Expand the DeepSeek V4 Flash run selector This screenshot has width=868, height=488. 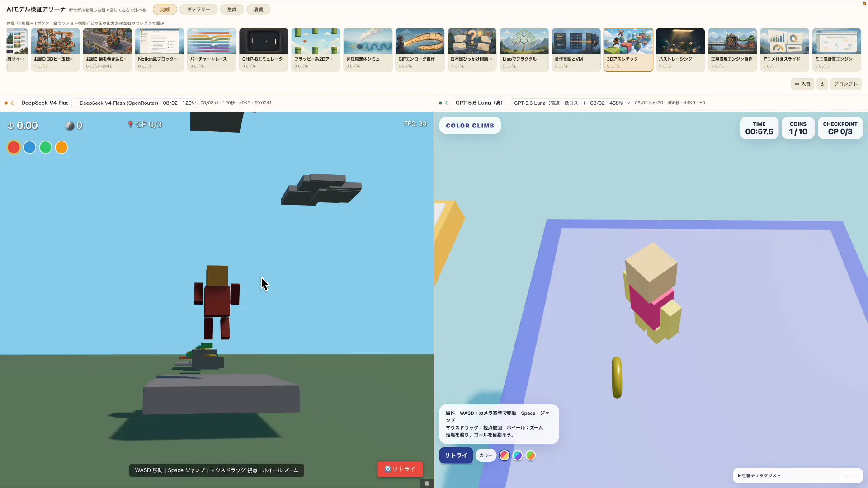pyautogui.click(x=136, y=103)
